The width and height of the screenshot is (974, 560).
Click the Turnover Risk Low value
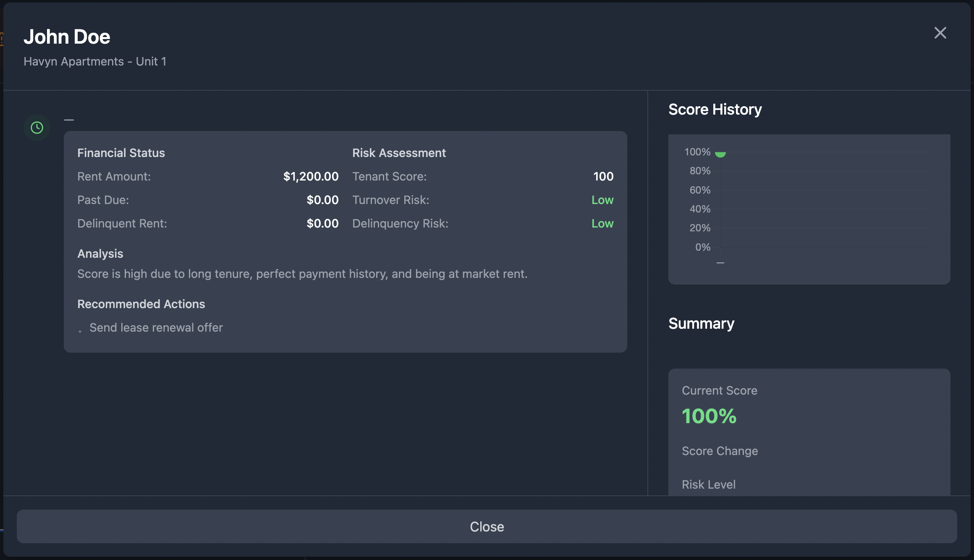point(602,200)
